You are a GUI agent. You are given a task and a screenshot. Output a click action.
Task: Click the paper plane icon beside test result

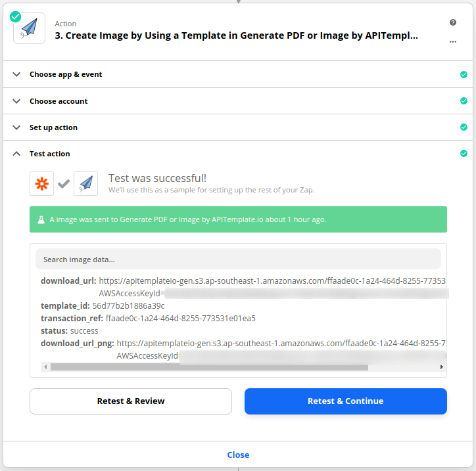(86, 183)
